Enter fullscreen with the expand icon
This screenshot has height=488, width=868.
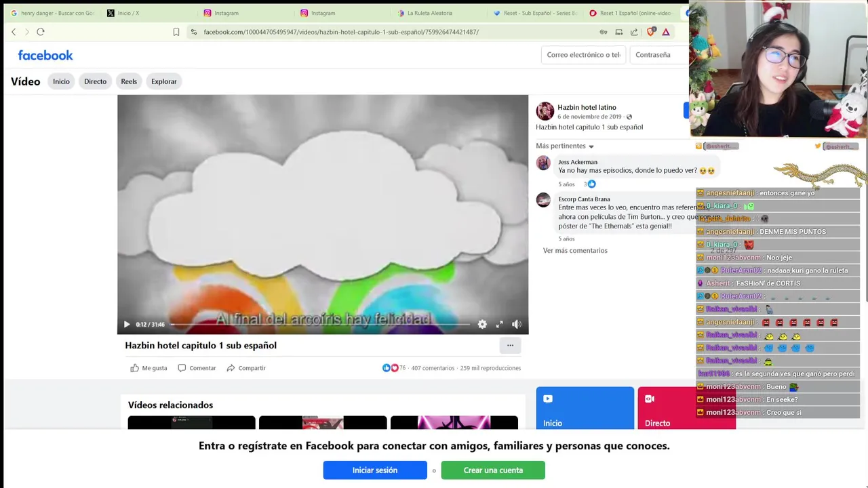500,325
